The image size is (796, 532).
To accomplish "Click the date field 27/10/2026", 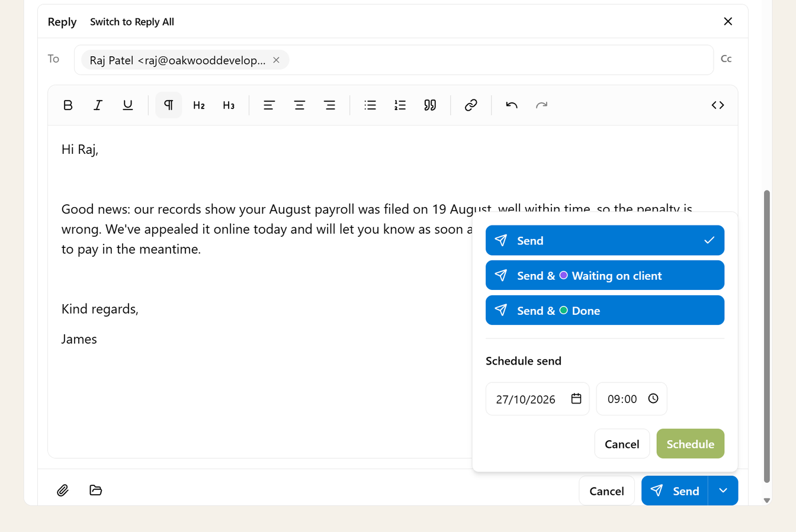I will click(537, 399).
